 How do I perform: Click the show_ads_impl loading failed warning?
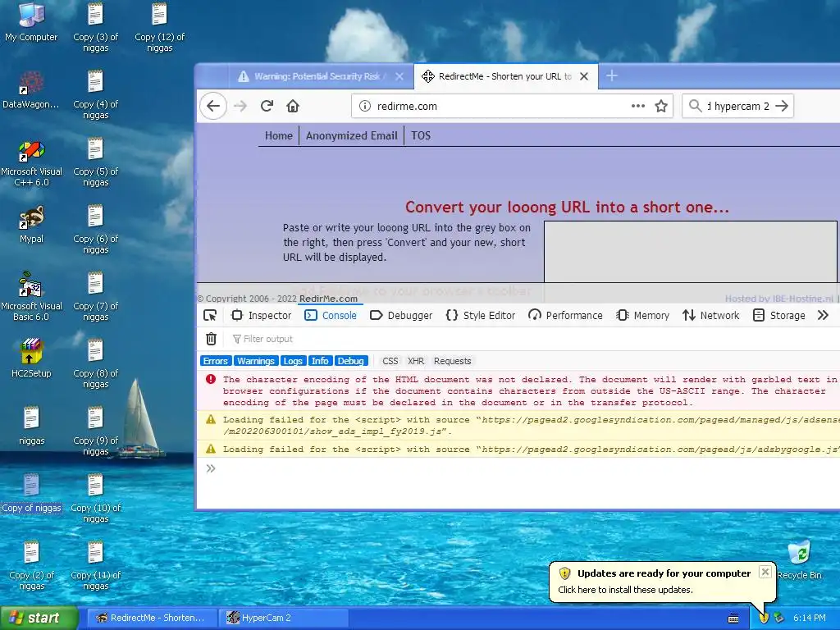coord(518,426)
